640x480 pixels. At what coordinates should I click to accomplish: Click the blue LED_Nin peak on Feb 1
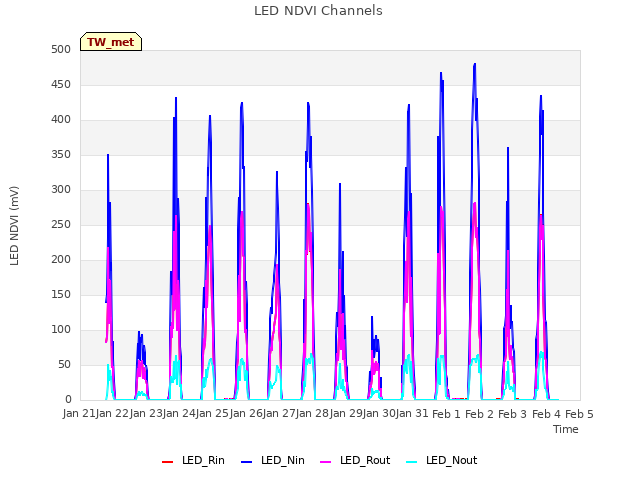click(x=441, y=73)
